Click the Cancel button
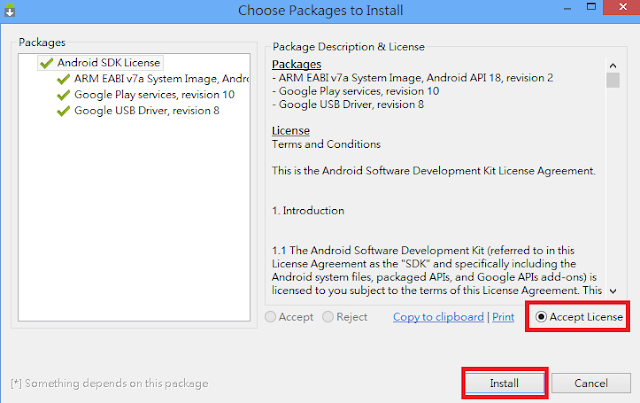This screenshot has height=403, width=640. click(591, 383)
